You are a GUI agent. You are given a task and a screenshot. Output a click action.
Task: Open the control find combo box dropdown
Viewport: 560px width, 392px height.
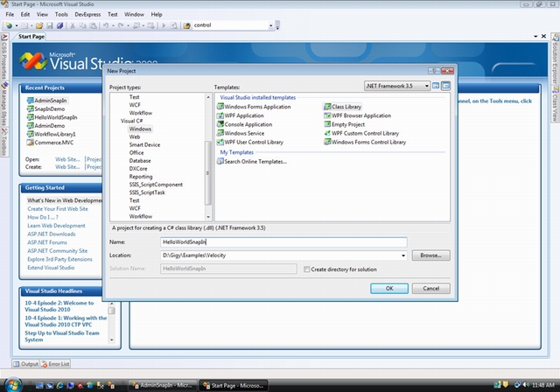tap(270, 25)
